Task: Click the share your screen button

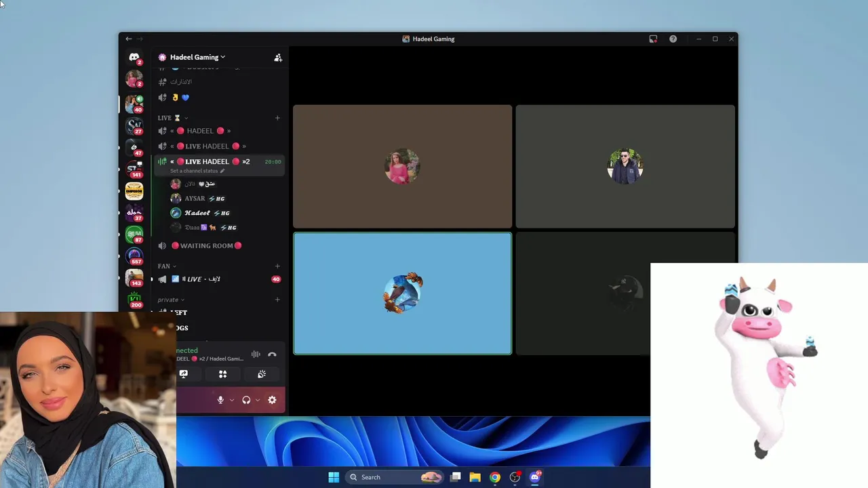Action: coord(183,374)
